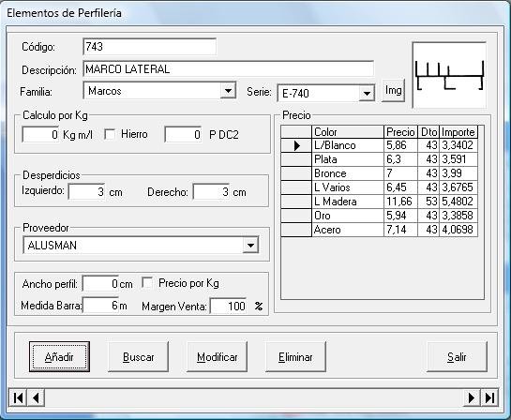Jump to last record arrow
The width and height of the screenshot is (511, 420).
pos(489,397)
